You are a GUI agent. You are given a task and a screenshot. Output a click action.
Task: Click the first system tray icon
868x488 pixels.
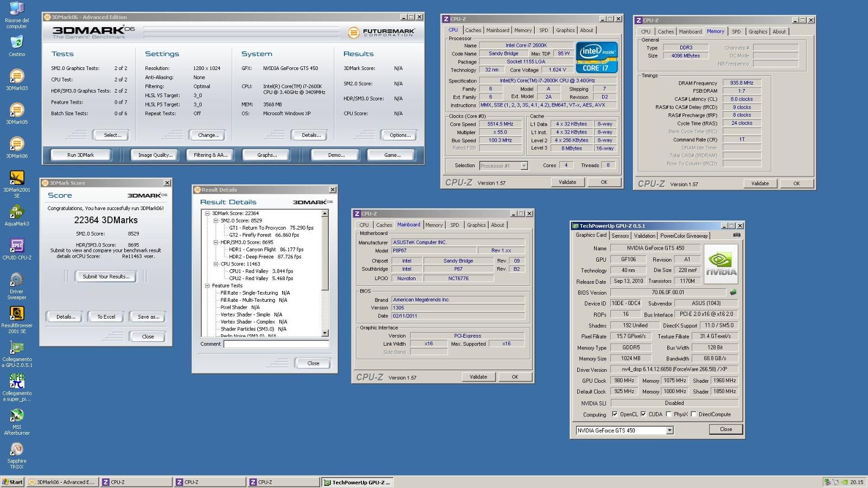[x=827, y=482]
